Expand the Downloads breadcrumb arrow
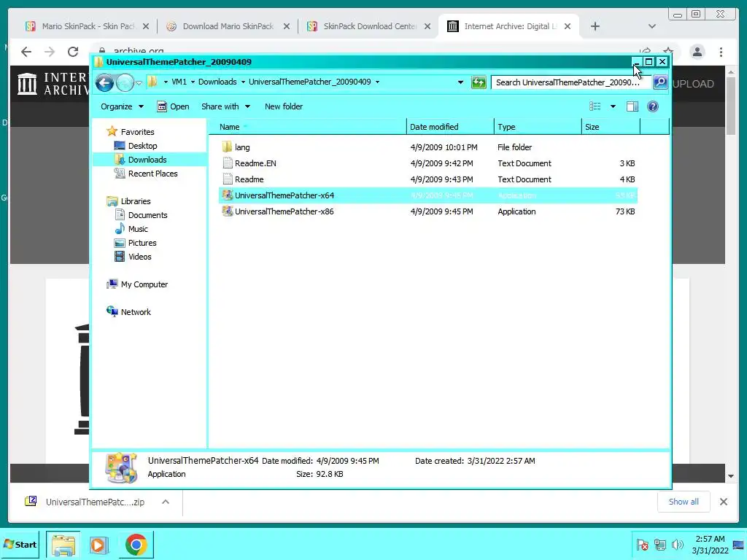Screen dimensions: 747x560 pos(243,82)
